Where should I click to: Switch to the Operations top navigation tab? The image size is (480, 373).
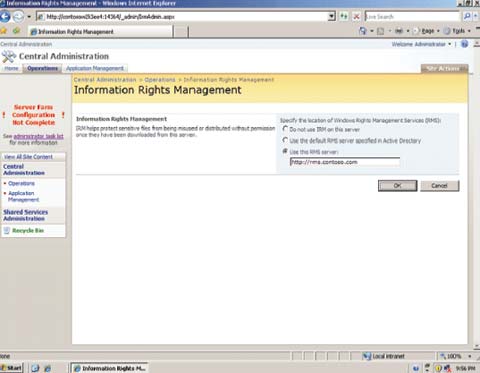[x=43, y=68]
